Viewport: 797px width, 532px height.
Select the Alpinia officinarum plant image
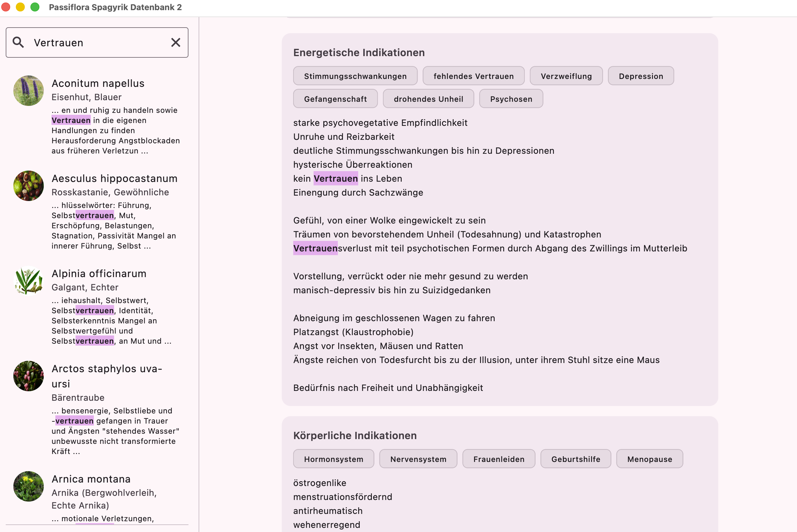pyautogui.click(x=29, y=281)
